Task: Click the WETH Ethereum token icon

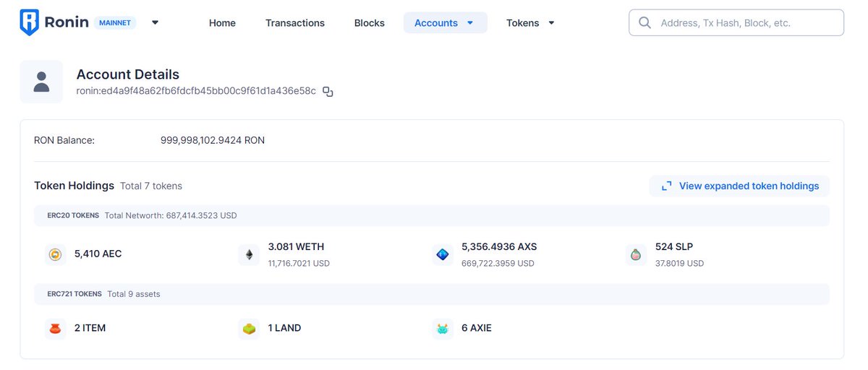Action: click(x=249, y=254)
